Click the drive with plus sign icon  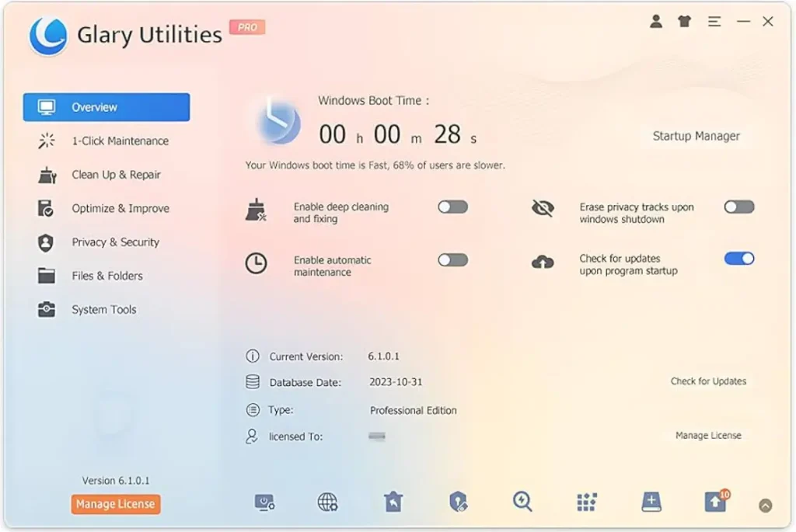click(651, 502)
